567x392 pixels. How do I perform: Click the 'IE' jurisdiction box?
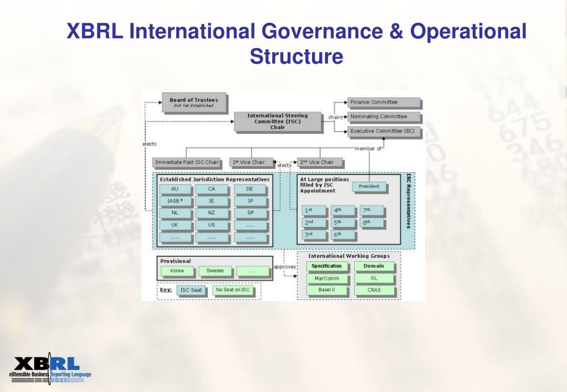tap(212, 201)
